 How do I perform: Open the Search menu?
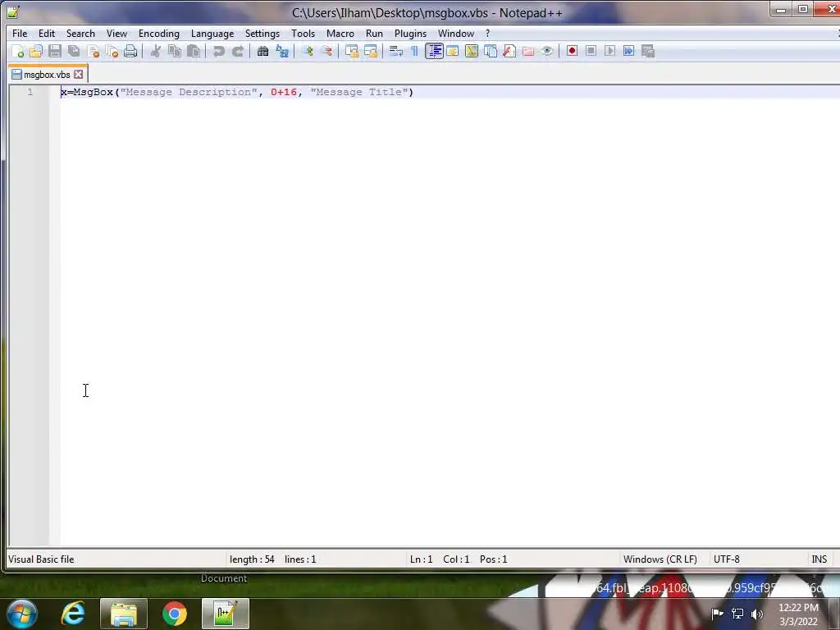[80, 33]
